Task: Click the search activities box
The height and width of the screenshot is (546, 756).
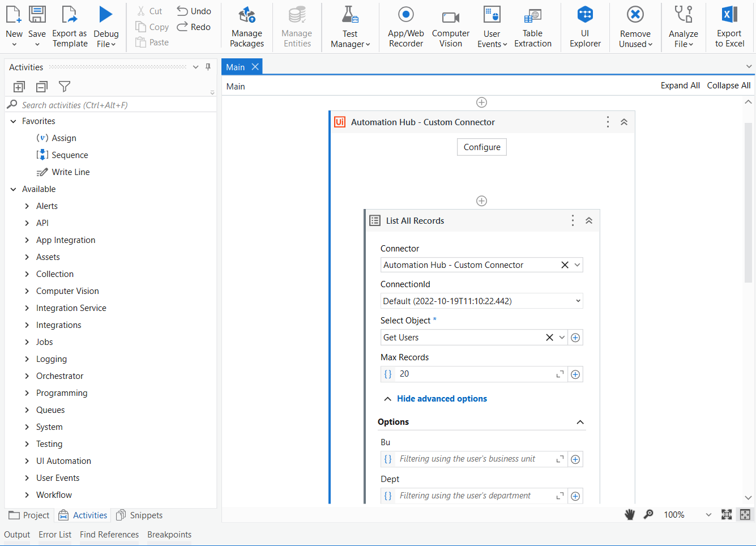Action: [x=110, y=105]
